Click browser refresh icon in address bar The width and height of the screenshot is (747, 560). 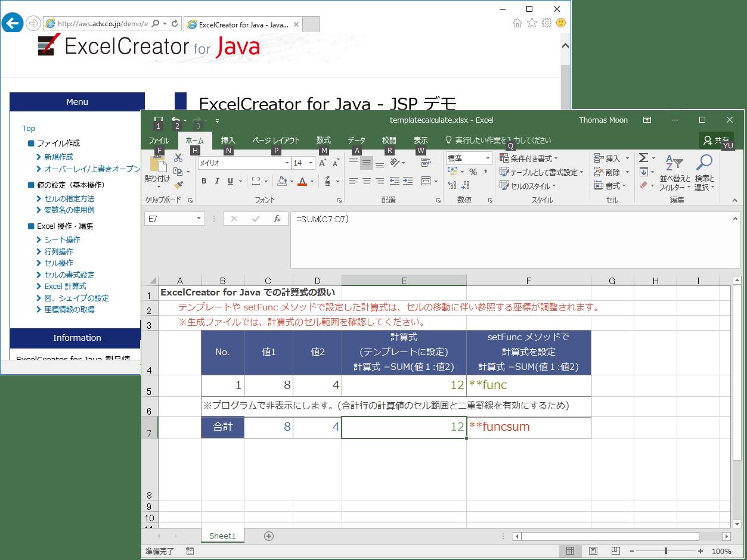pos(175,24)
